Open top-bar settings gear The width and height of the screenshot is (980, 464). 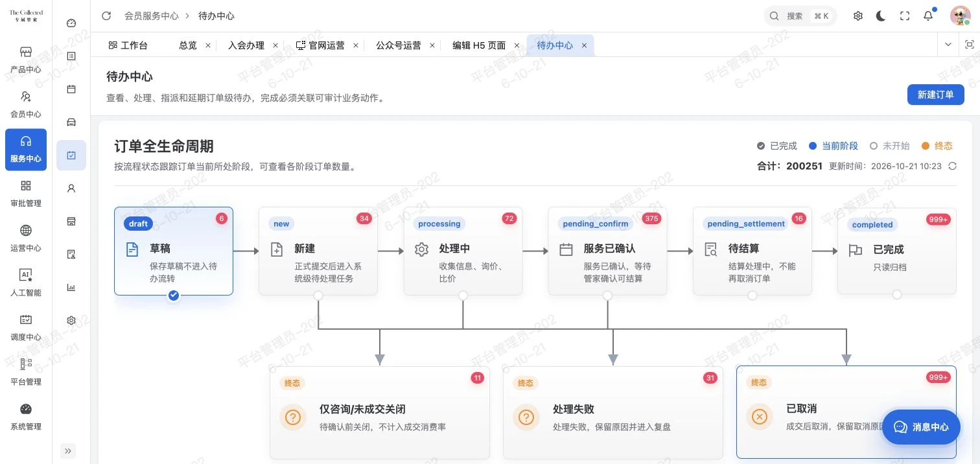click(x=858, y=16)
